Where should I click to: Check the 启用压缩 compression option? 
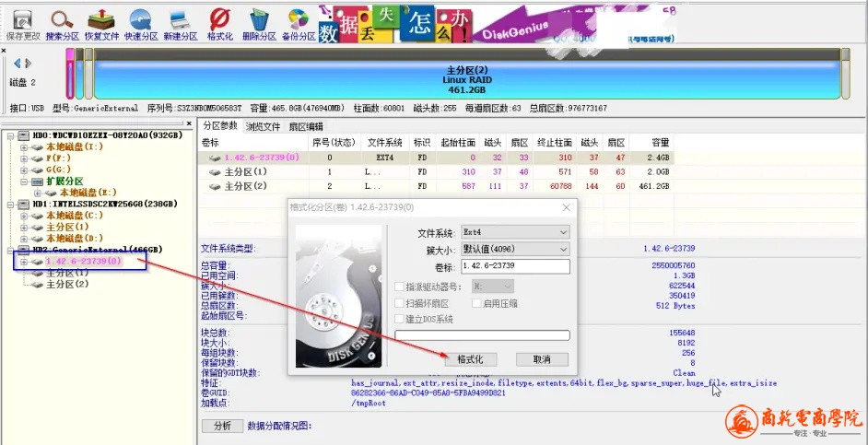477,303
